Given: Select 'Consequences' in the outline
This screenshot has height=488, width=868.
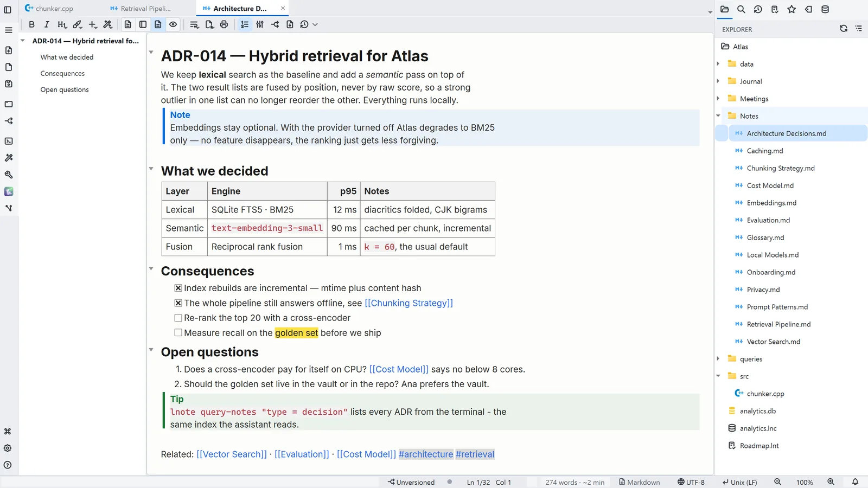Looking at the screenshot, I should point(62,74).
